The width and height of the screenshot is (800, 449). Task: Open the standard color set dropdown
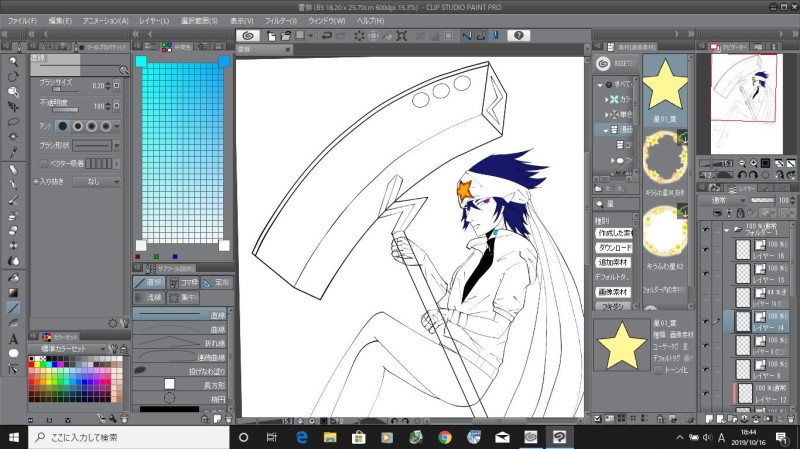pos(67,349)
